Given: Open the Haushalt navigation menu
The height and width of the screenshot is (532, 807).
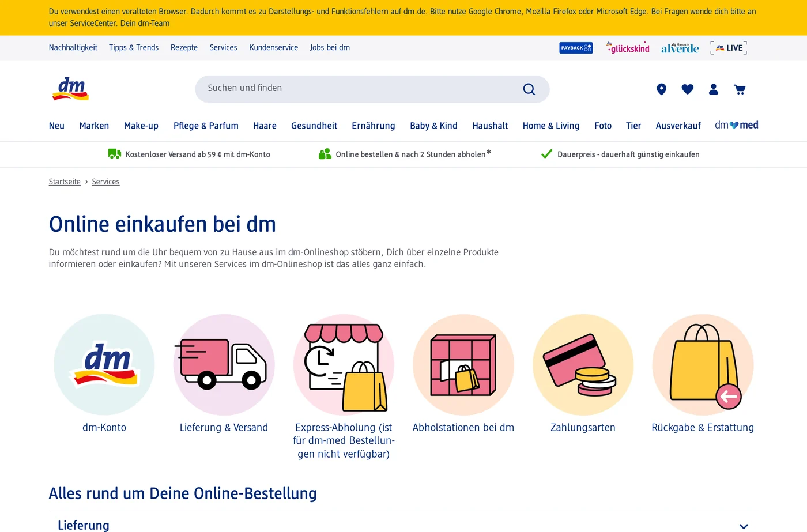Looking at the screenshot, I should [x=490, y=126].
